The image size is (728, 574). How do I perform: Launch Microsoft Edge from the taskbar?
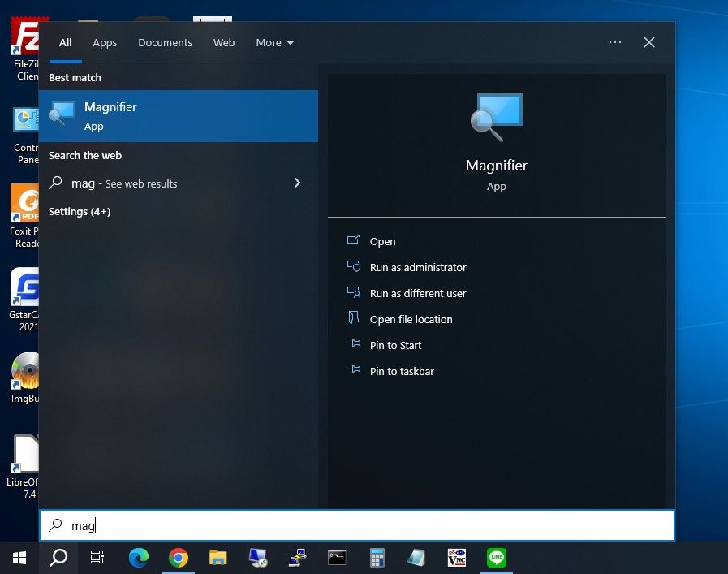pos(138,558)
